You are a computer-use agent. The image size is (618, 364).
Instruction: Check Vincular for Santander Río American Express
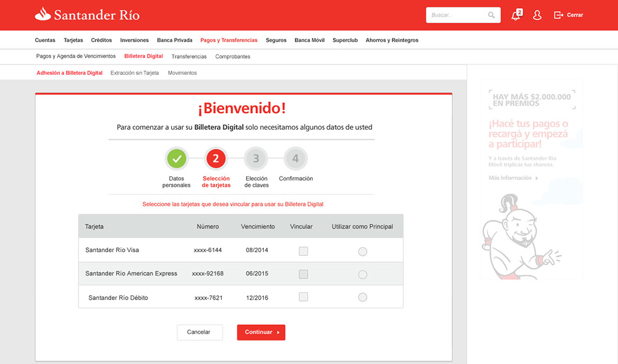click(303, 274)
